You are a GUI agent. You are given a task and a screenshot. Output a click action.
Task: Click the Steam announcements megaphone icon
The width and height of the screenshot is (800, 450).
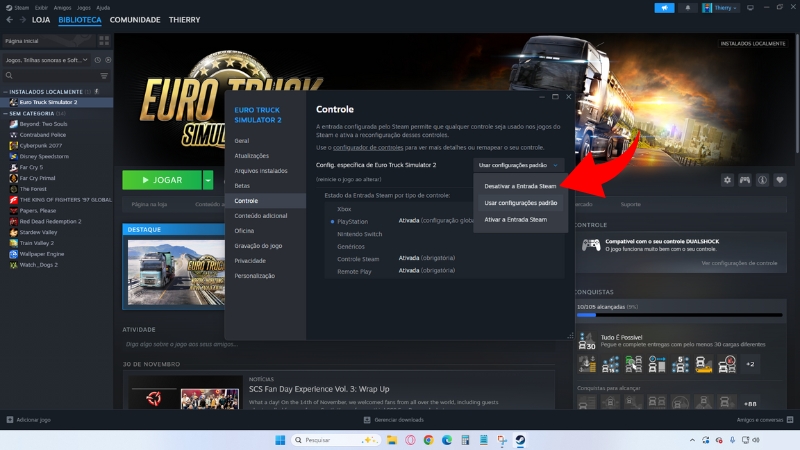pyautogui.click(x=664, y=8)
